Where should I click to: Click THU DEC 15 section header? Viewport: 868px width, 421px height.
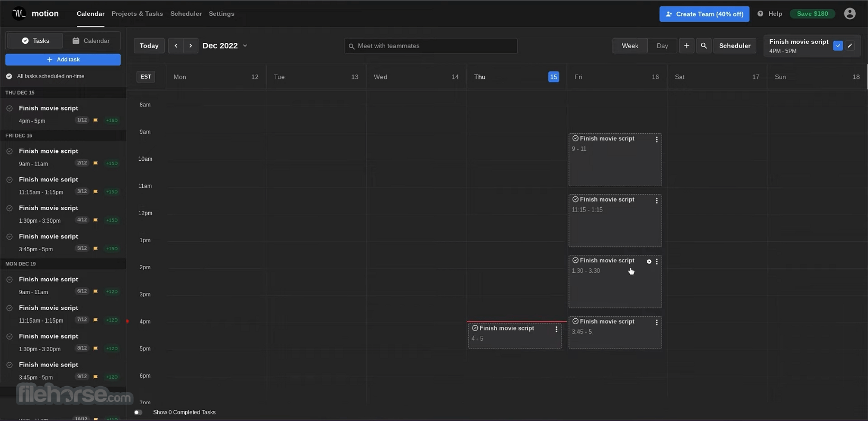pyautogui.click(x=63, y=93)
